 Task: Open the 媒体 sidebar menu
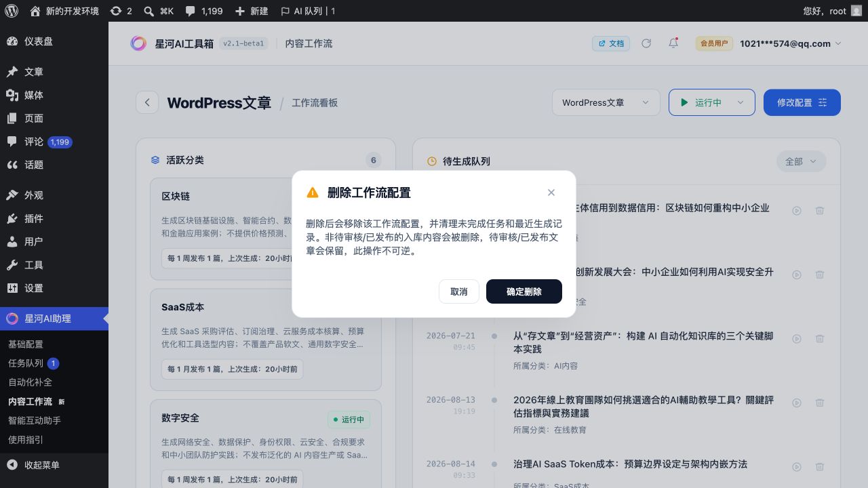(54, 95)
